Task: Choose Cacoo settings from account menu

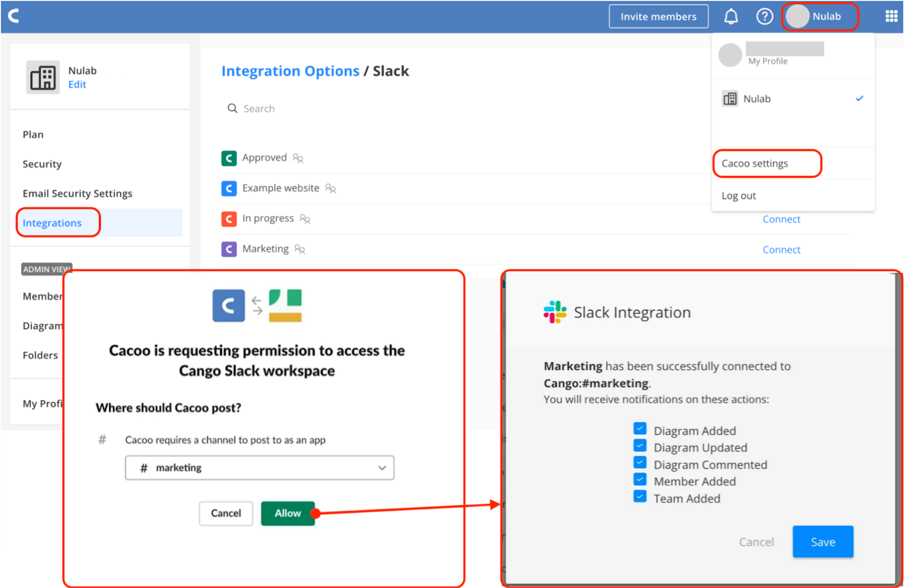Action: [755, 163]
